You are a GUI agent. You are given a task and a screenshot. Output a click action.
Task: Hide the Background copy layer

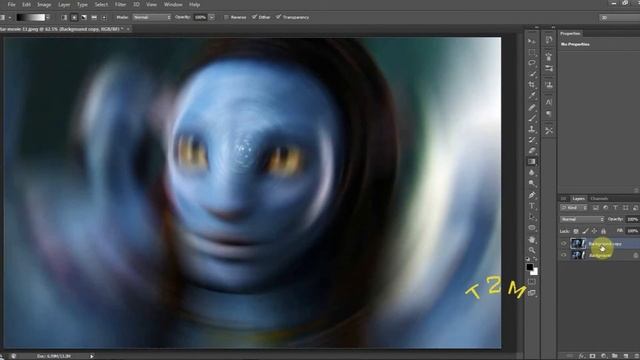click(x=564, y=244)
